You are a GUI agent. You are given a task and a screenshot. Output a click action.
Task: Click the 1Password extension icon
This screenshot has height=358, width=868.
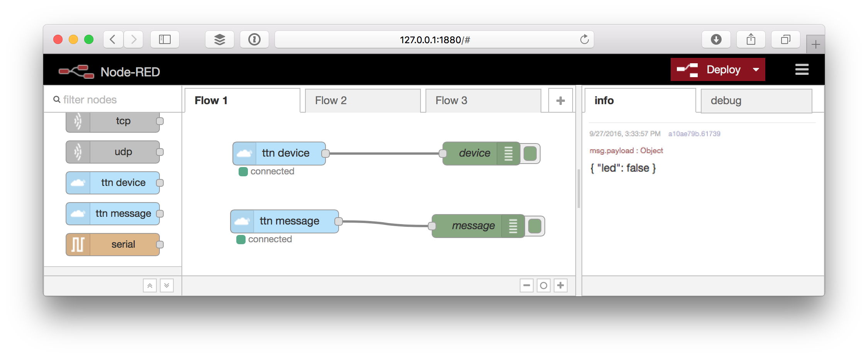pyautogui.click(x=254, y=39)
